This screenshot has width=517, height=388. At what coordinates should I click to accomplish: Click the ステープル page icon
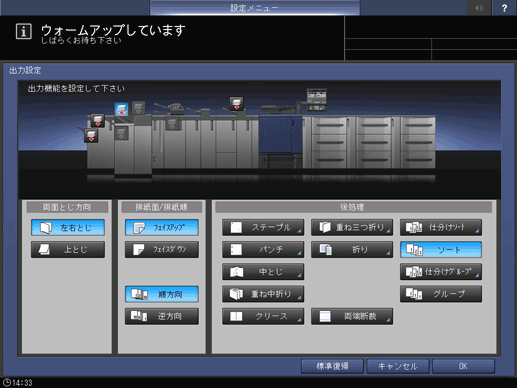(236, 228)
